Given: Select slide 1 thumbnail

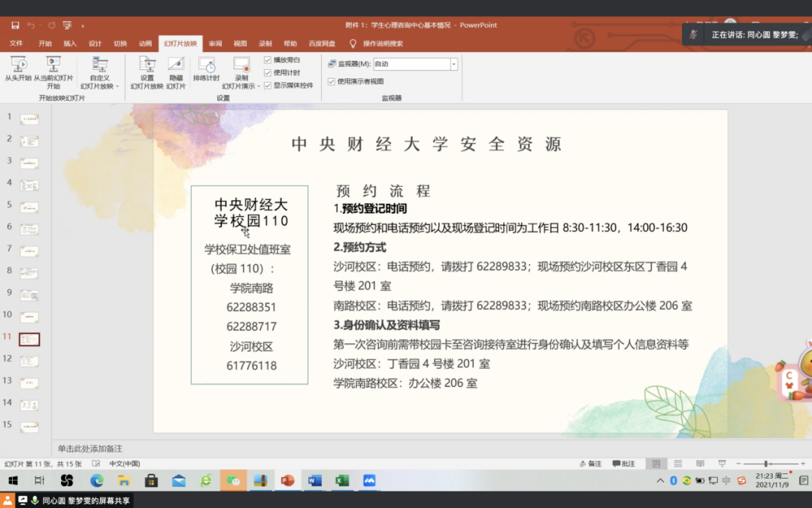Looking at the screenshot, I should pos(29,120).
